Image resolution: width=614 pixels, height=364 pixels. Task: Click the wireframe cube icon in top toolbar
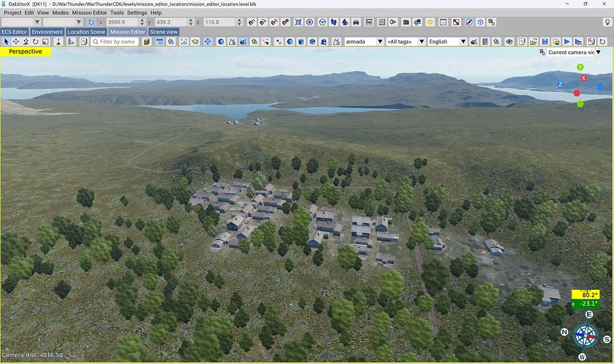point(481,22)
